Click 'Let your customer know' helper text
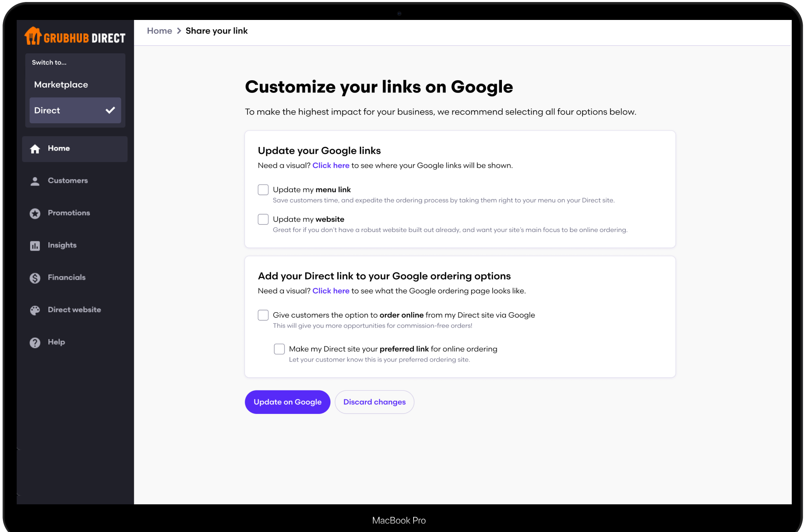Image resolution: width=806 pixels, height=532 pixels. [379, 360]
